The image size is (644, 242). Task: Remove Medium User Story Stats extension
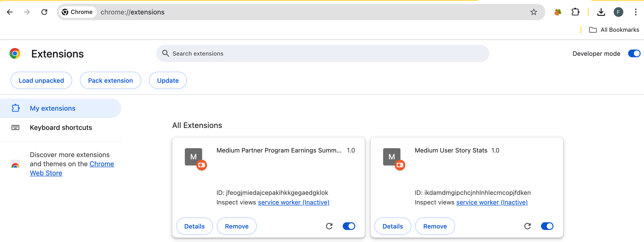[x=435, y=226]
